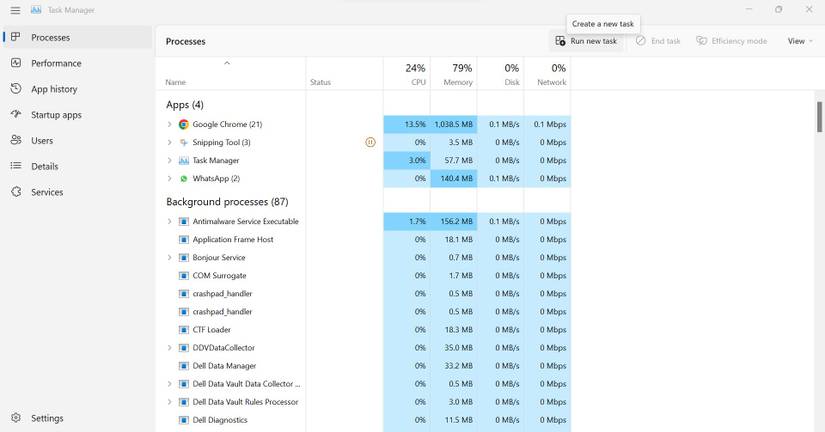
Task: Go to the Services puzzle icon
Action: point(16,192)
